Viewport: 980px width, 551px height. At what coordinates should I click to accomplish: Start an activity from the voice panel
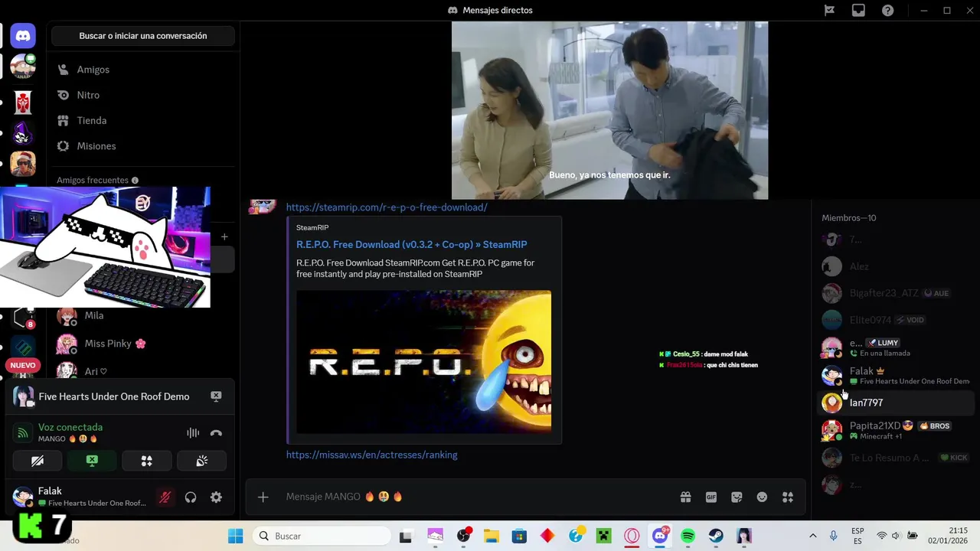(147, 461)
